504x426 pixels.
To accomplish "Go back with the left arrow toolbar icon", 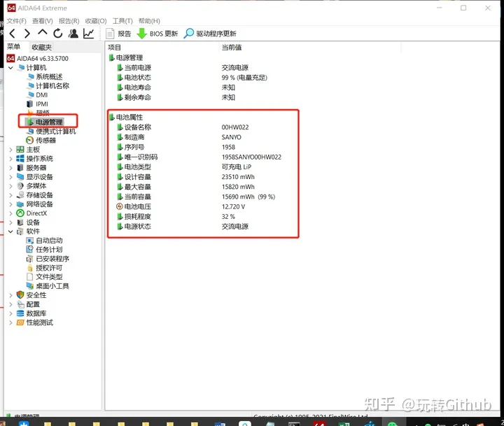I will coord(12,34).
